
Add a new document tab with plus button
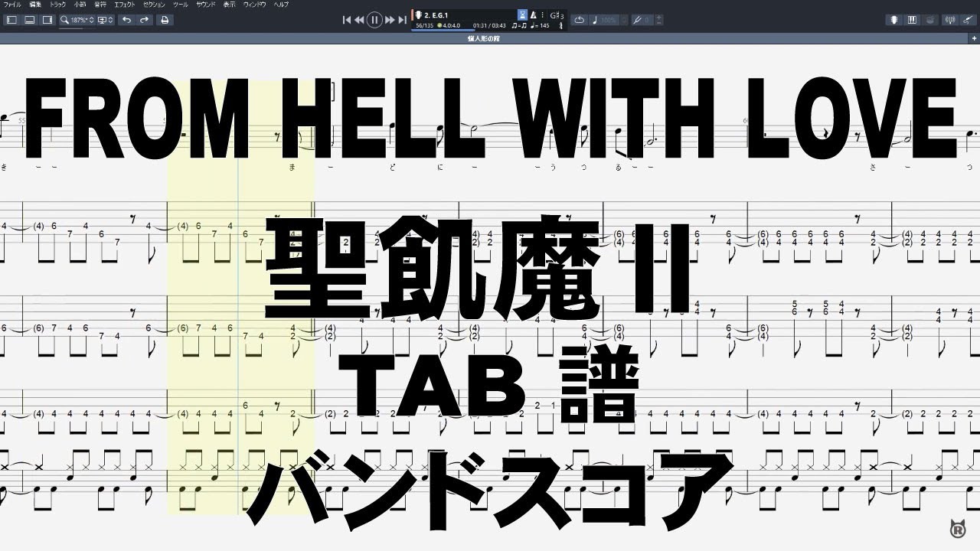coord(972,37)
